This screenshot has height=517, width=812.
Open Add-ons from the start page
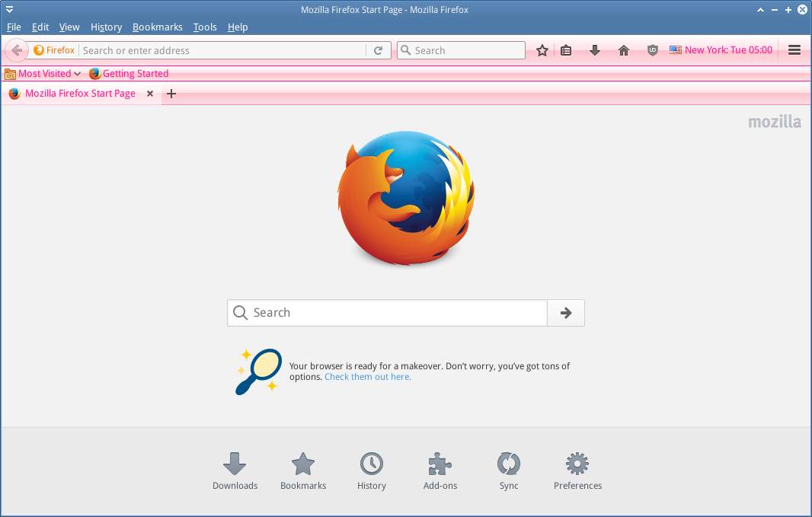click(x=440, y=471)
